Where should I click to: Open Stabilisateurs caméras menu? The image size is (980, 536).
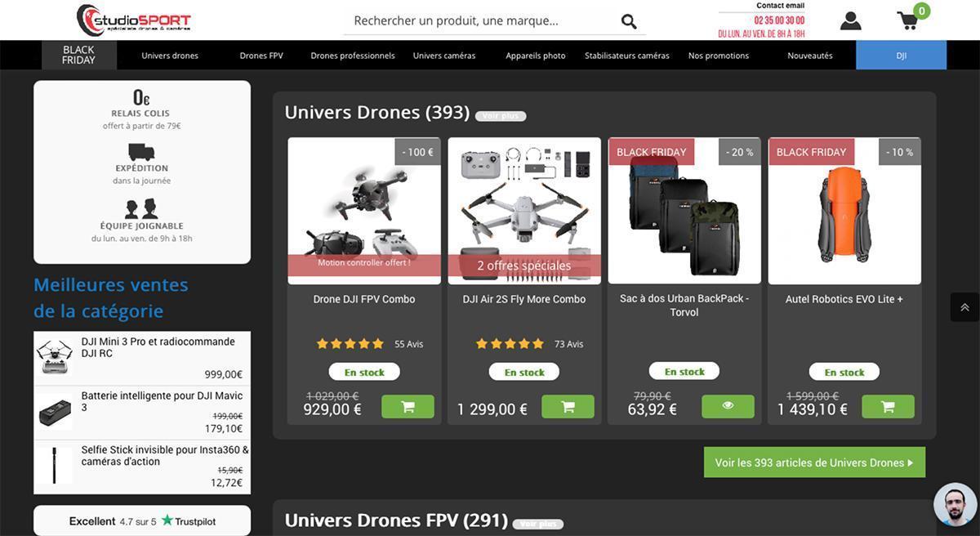point(627,56)
